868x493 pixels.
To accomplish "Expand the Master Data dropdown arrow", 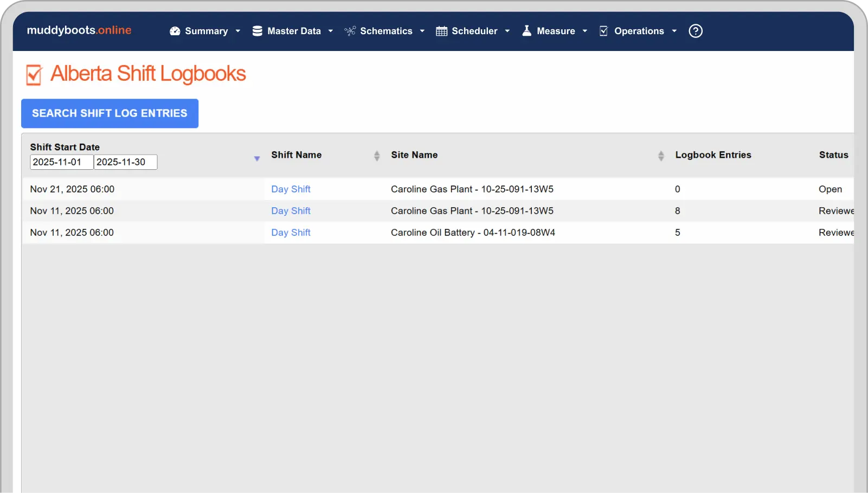I will (x=331, y=31).
